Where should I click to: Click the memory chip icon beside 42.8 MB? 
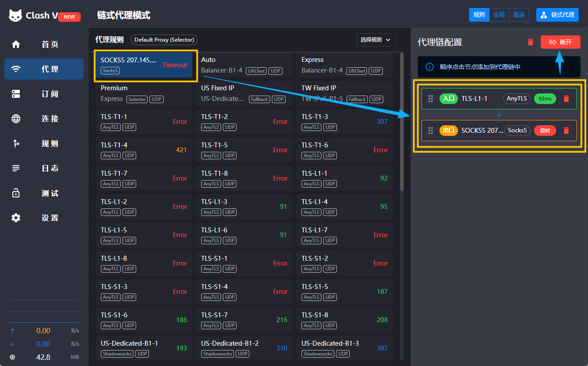point(12,357)
